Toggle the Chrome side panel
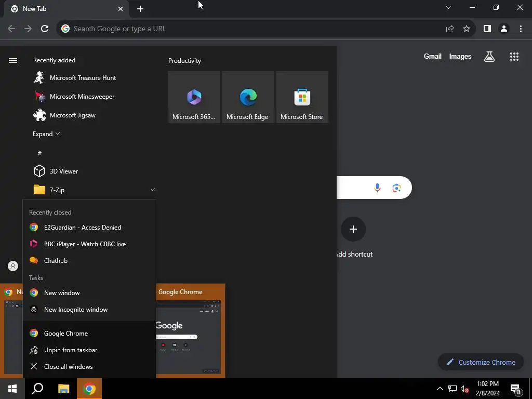Viewport: 532px width, 399px height. (487, 29)
